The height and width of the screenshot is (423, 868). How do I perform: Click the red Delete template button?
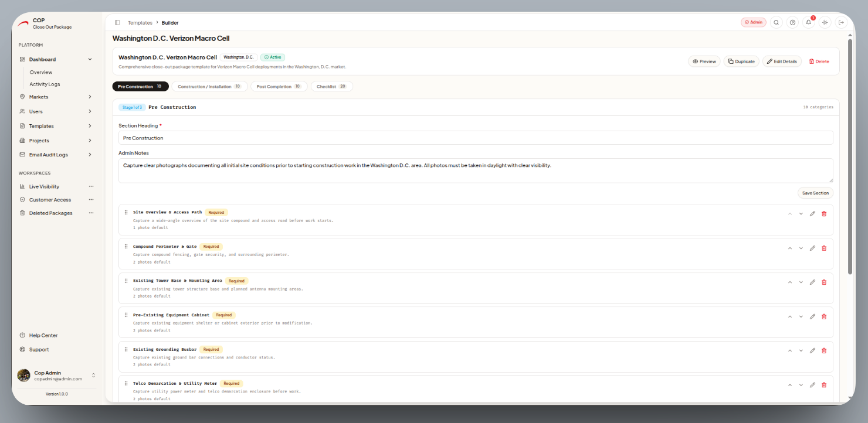tap(819, 62)
